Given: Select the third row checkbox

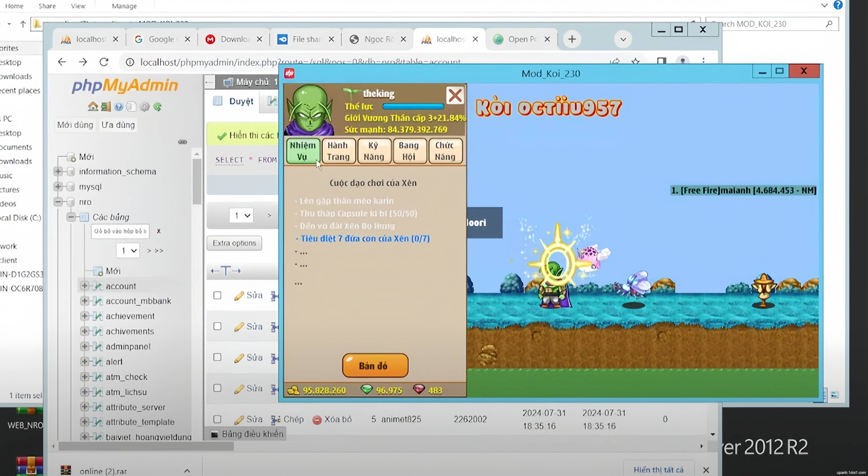Looking at the screenshot, I should pos(217,357).
